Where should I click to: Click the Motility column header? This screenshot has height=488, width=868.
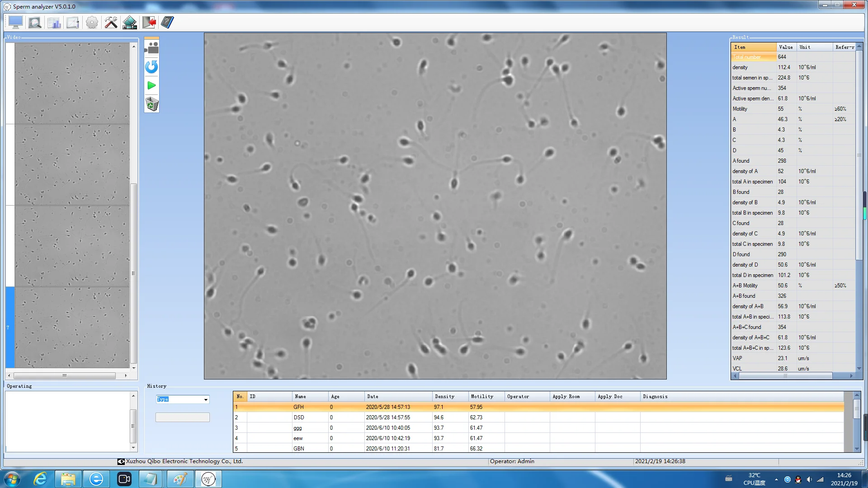pyautogui.click(x=482, y=396)
